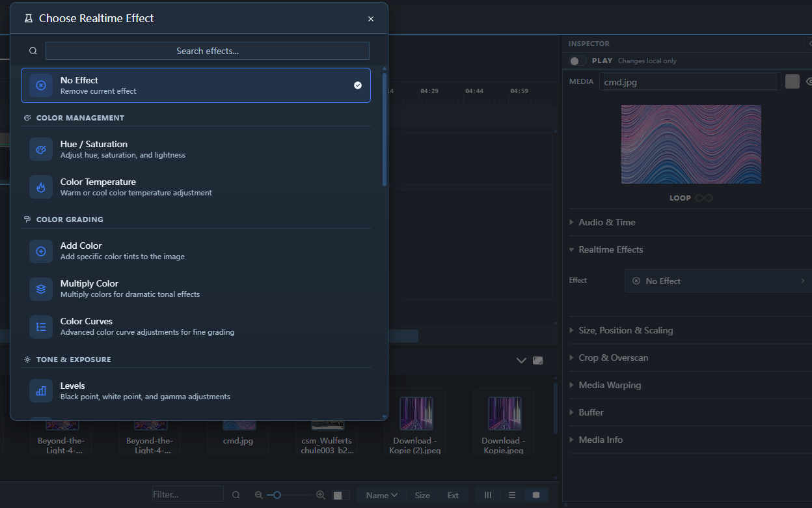The height and width of the screenshot is (508, 812).
Task: Choose the Hue / Saturation effect
Action: [x=196, y=149]
